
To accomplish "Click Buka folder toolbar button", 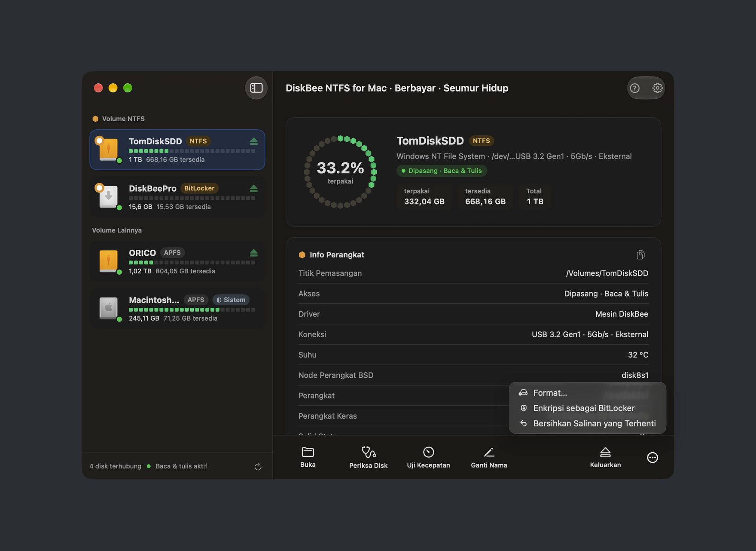I will click(x=308, y=457).
